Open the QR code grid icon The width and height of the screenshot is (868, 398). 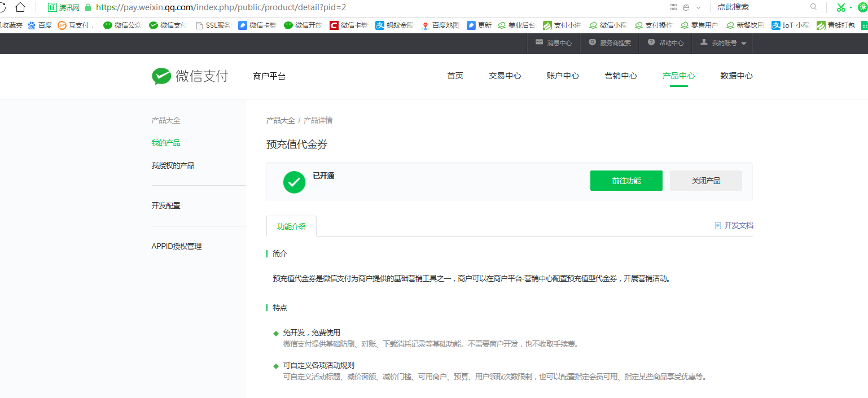[673, 7]
